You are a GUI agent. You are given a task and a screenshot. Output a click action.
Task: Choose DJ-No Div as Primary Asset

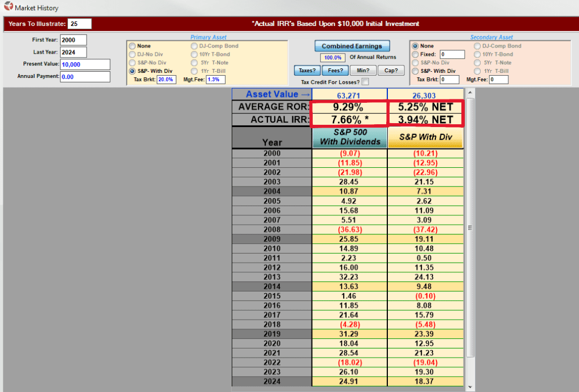pyautogui.click(x=132, y=54)
